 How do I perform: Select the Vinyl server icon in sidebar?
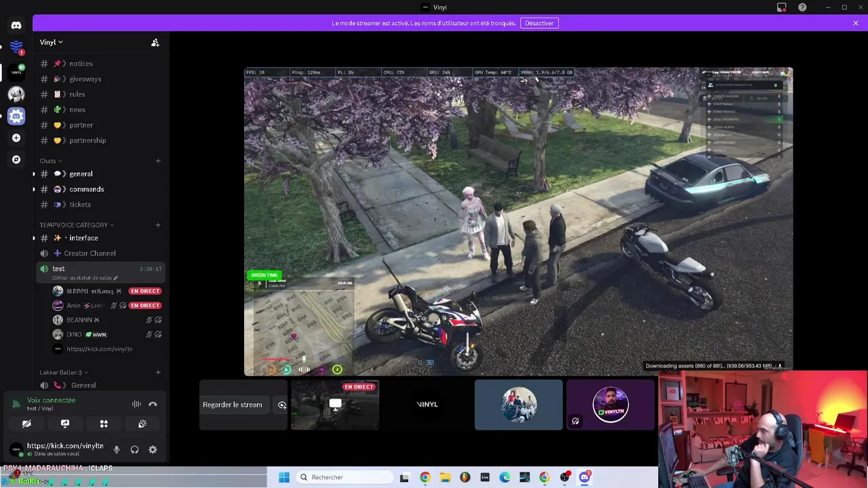[x=16, y=71]
